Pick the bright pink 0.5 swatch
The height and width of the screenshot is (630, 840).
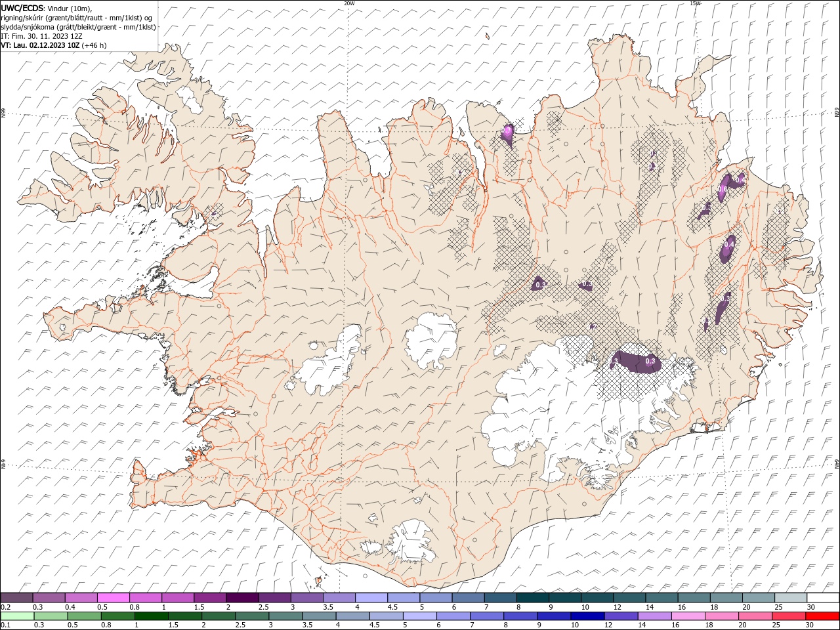[113, 598]
